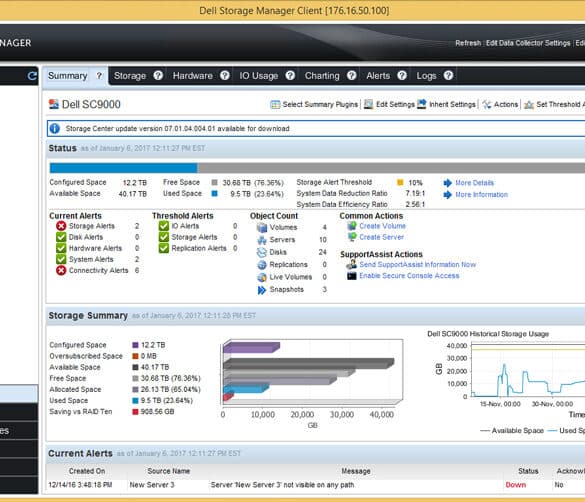Click the green System Alerts check icon

61,259
